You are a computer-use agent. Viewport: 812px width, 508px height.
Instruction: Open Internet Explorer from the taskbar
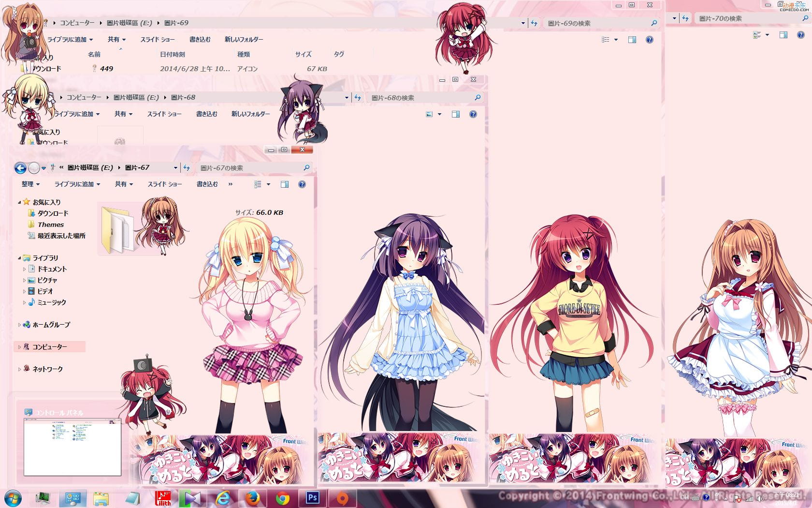[x=223, y=498]
